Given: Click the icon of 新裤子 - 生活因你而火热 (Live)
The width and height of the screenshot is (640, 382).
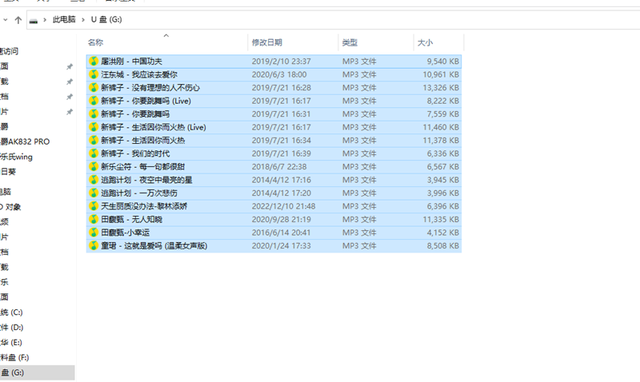Looking at the screenshot, I should (93, 127).
